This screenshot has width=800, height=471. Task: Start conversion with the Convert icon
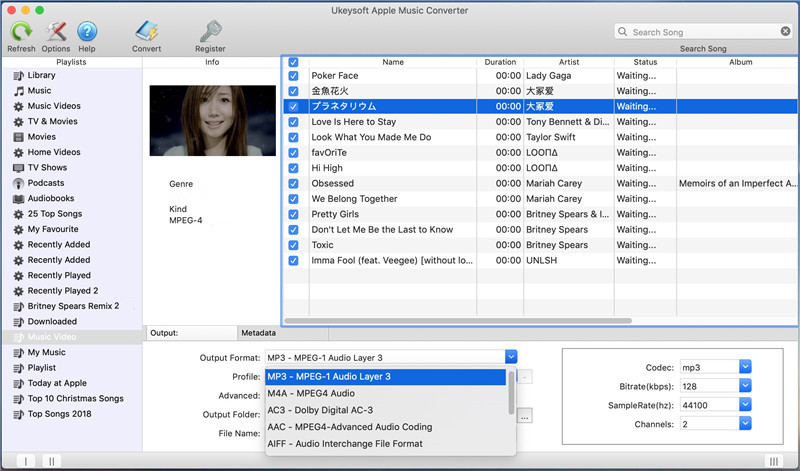(x=146, y=32)
